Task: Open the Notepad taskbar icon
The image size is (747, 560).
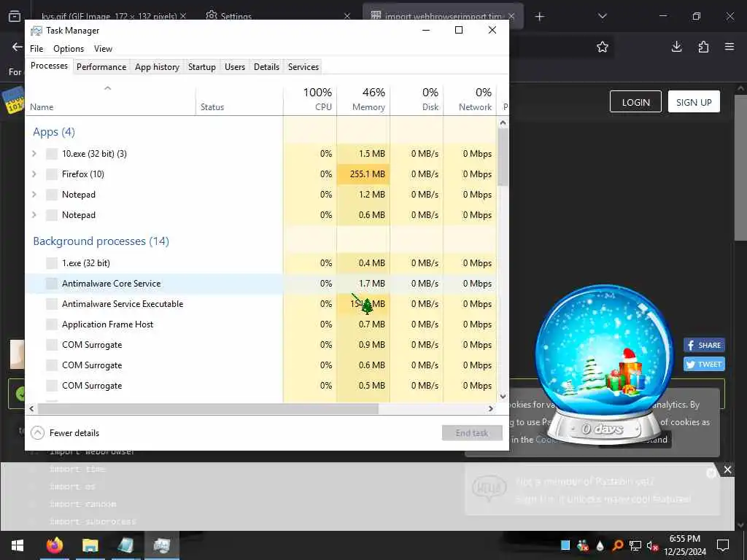Action: click(125, 545)
